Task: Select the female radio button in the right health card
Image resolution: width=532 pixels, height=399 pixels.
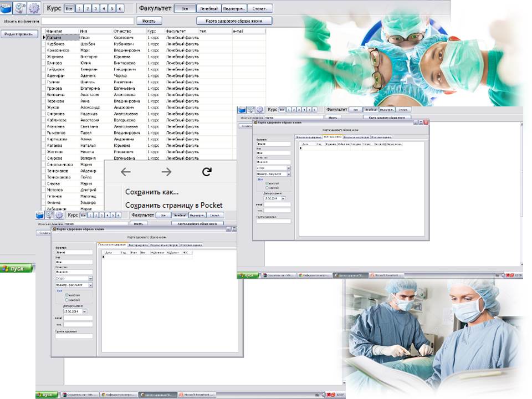Action: point(268,188)
